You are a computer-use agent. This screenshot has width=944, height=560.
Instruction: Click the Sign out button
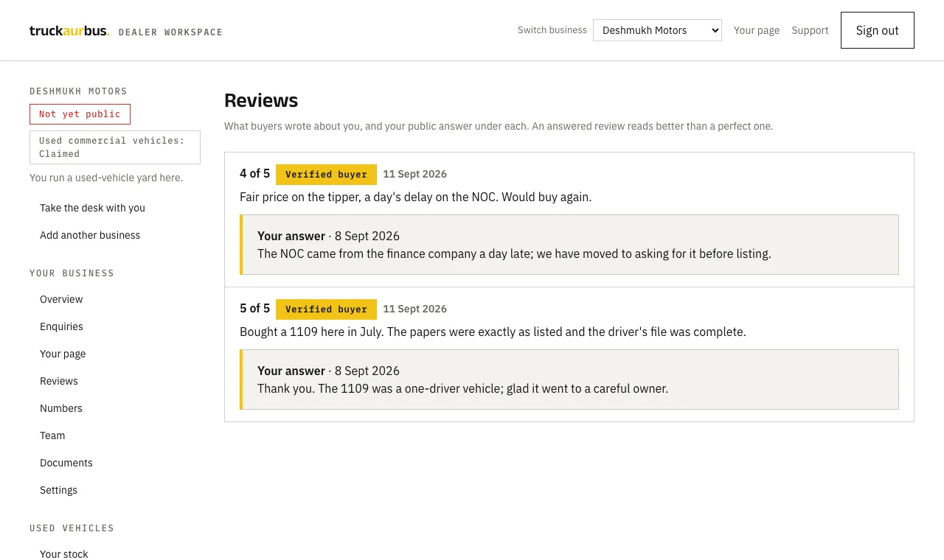[878, 30]
